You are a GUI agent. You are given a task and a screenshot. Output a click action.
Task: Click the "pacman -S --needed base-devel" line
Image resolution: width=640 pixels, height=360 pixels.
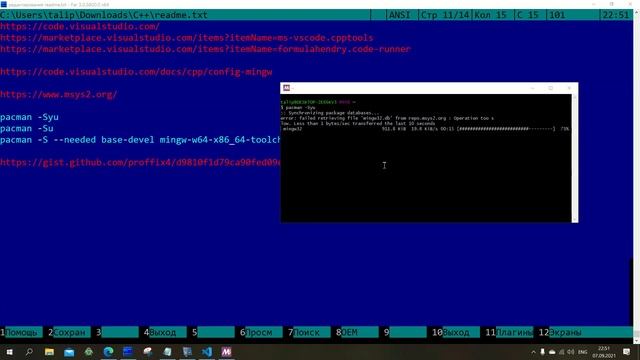click(x=140, y=140)
